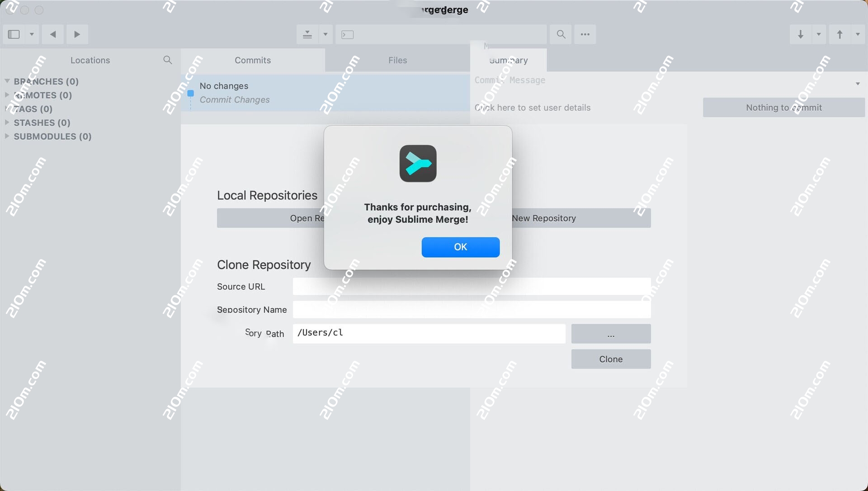Open dropdown next to sidebar toggle
Viewport: 868px width, 491px height.
32,34
